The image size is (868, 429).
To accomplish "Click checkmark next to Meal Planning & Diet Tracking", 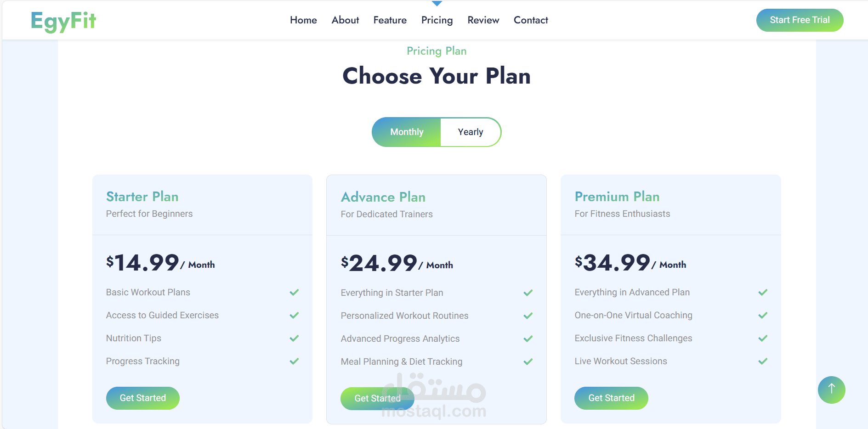I will point(528,362).
